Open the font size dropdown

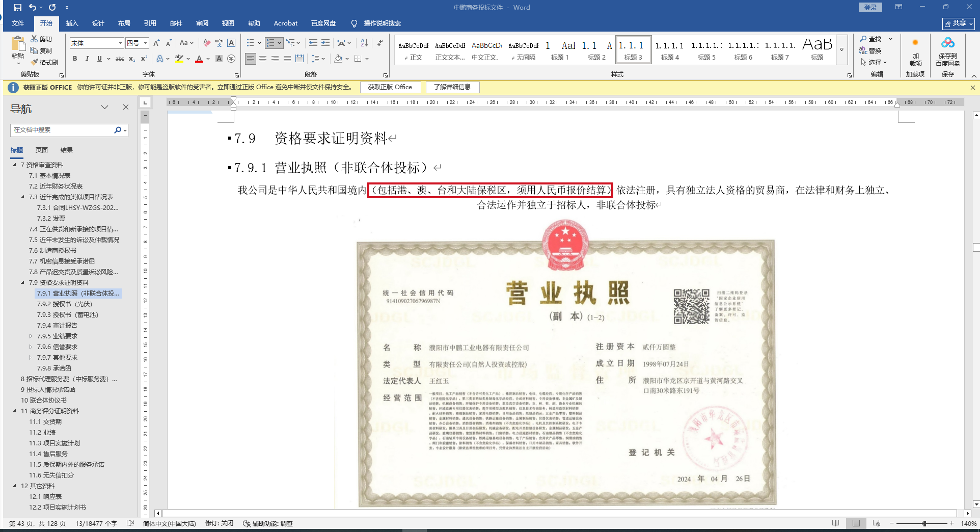pos(145,43)
